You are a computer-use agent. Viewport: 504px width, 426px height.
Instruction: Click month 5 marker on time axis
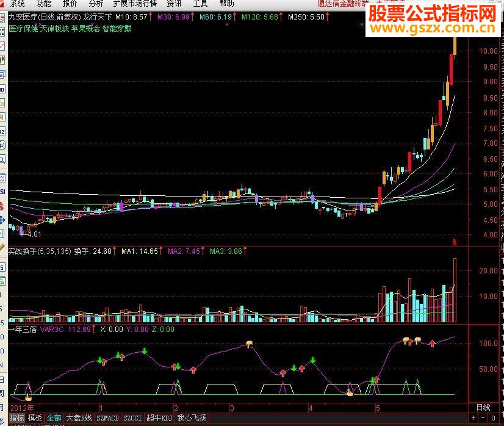point(378,408)
